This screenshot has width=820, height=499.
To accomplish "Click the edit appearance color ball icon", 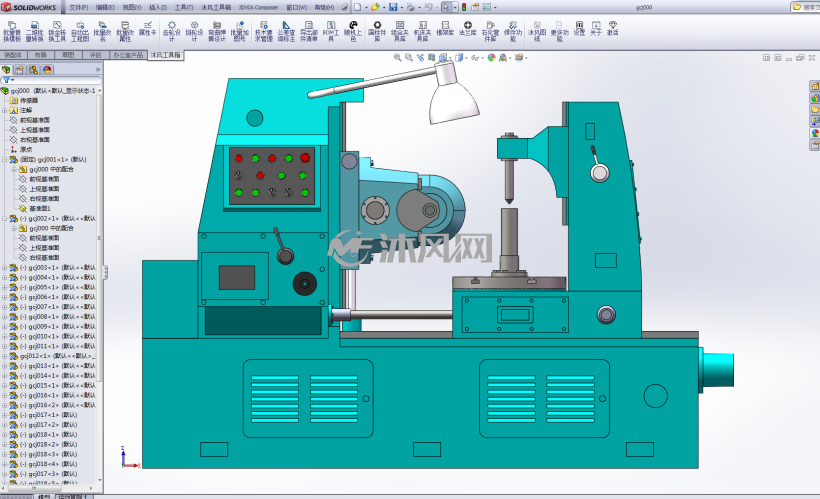I will tap(491, 58).
